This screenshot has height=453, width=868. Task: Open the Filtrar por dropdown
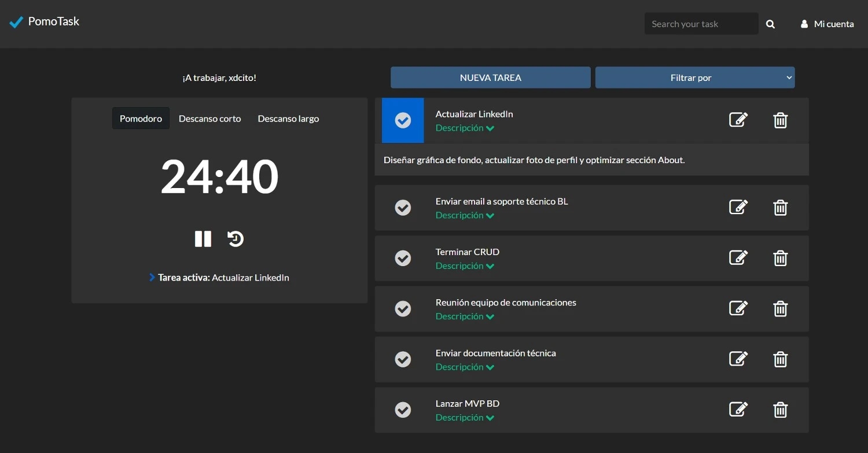(x=694, y=78)
